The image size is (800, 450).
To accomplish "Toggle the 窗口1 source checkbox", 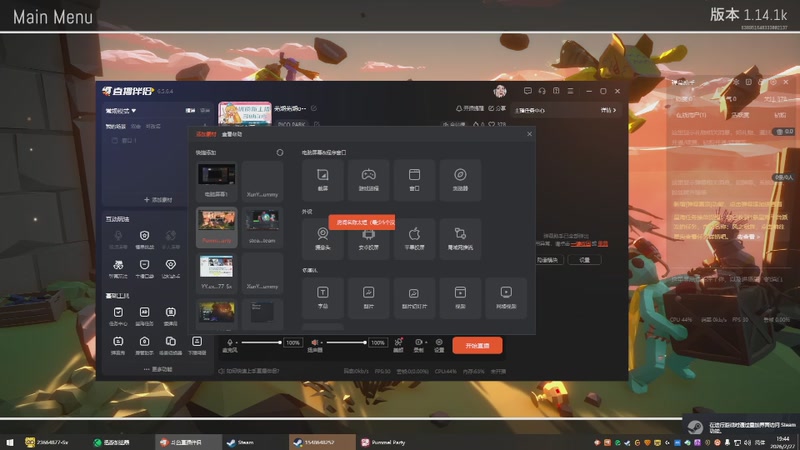I will [115, 140].
